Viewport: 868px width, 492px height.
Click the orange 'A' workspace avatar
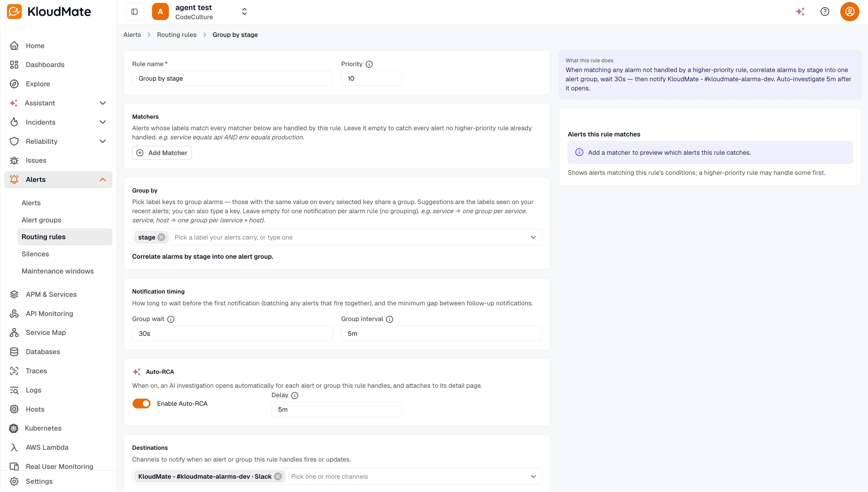point(160,12)
